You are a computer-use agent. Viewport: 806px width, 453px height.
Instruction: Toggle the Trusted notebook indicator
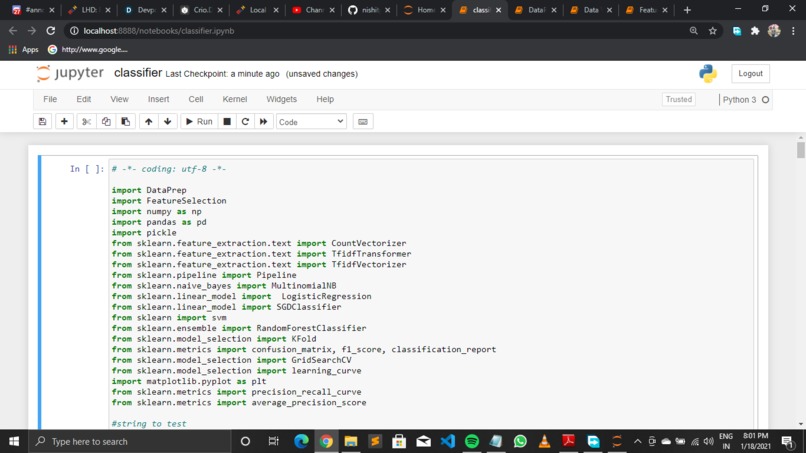(x=679, y=99)
